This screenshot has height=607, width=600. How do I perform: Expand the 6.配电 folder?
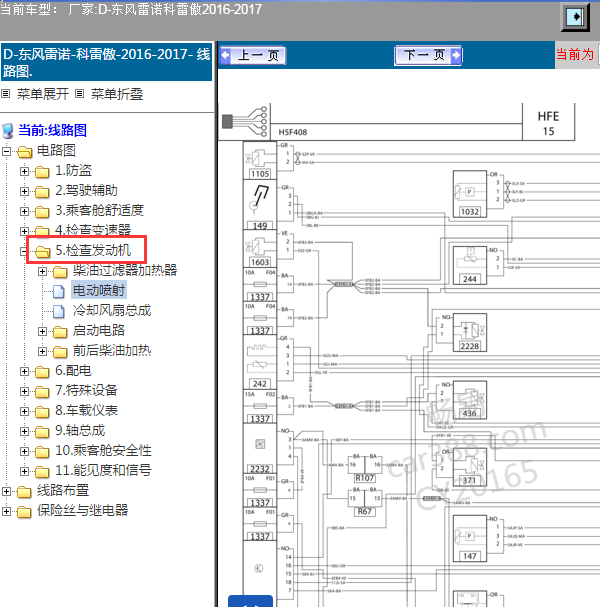point(24,372)
